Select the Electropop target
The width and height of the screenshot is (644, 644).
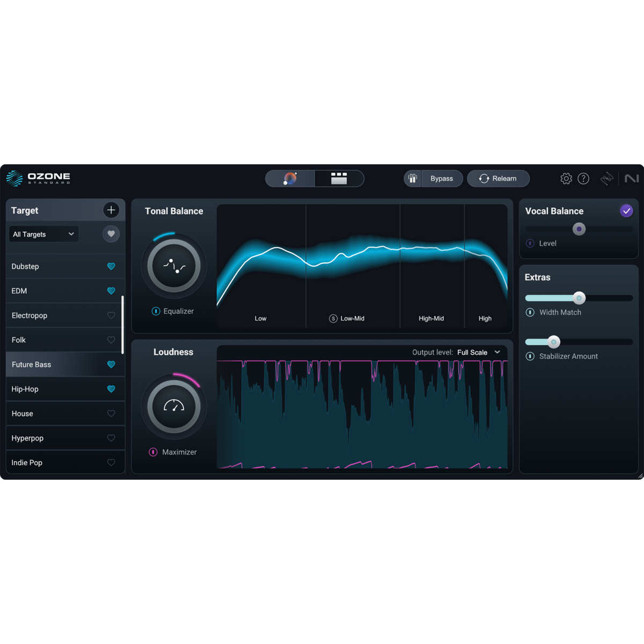(65, 316)
